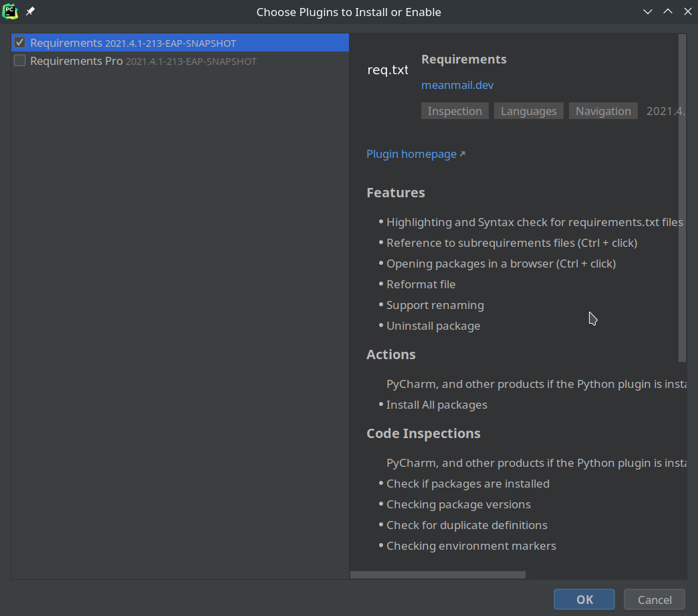
Task: Uncheck the Requirements plugin checkbox
Action: [x=19, y=43]
